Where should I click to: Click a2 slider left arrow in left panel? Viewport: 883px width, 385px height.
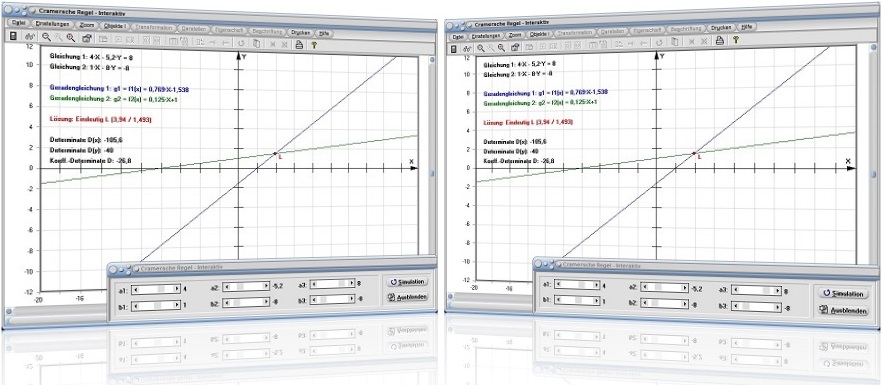226,286
